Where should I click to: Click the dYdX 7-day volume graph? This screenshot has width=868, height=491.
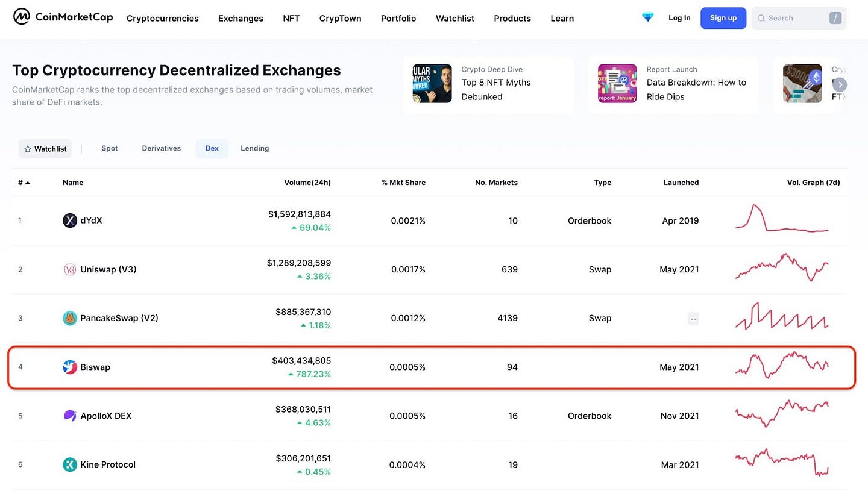(782, 218)
